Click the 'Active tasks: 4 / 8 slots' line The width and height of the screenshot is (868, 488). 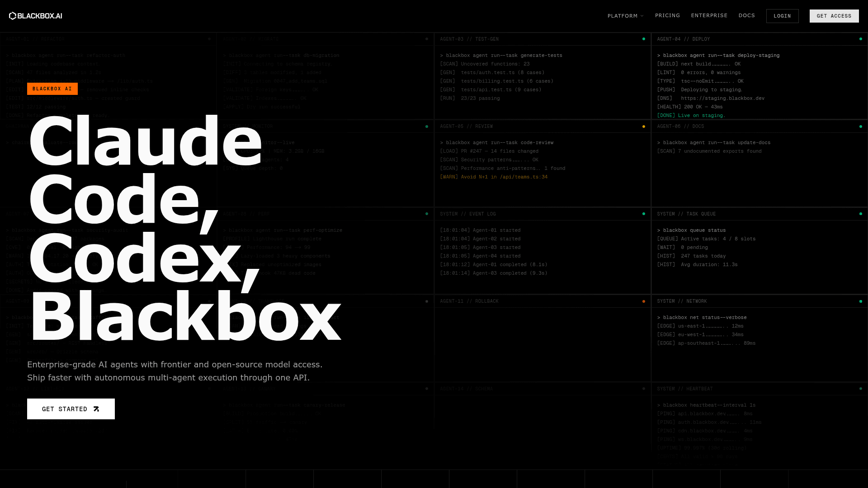point(706,239)
